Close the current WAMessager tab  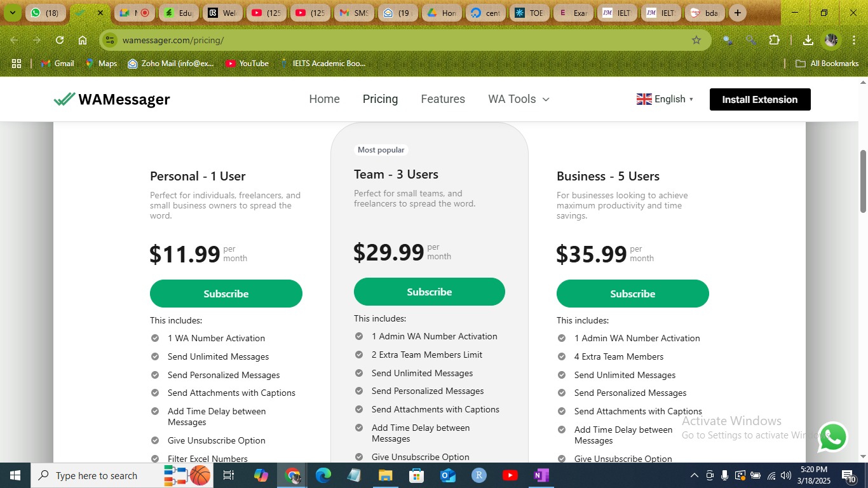click(100, 13)
